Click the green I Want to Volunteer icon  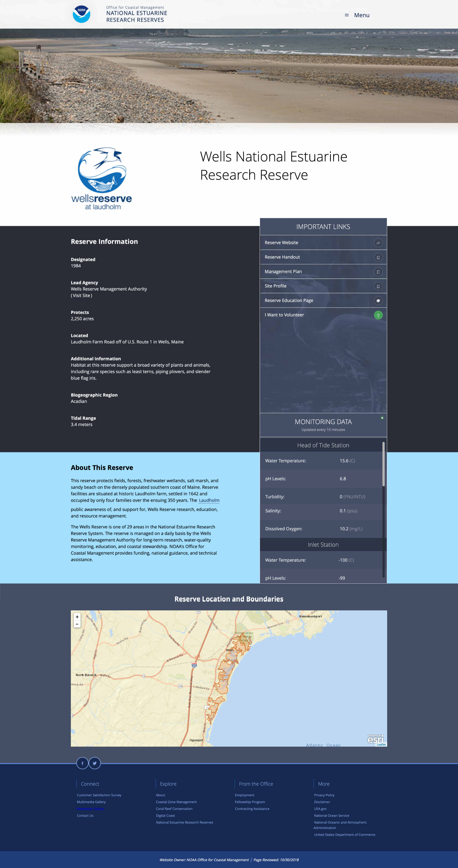pyautogui.click(x=378, y=315)
